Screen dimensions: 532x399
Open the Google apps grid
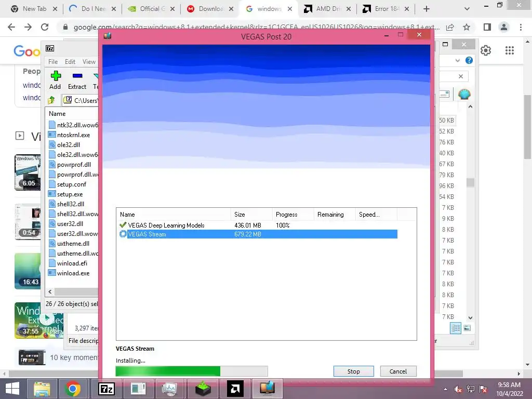tap(509, 50)
